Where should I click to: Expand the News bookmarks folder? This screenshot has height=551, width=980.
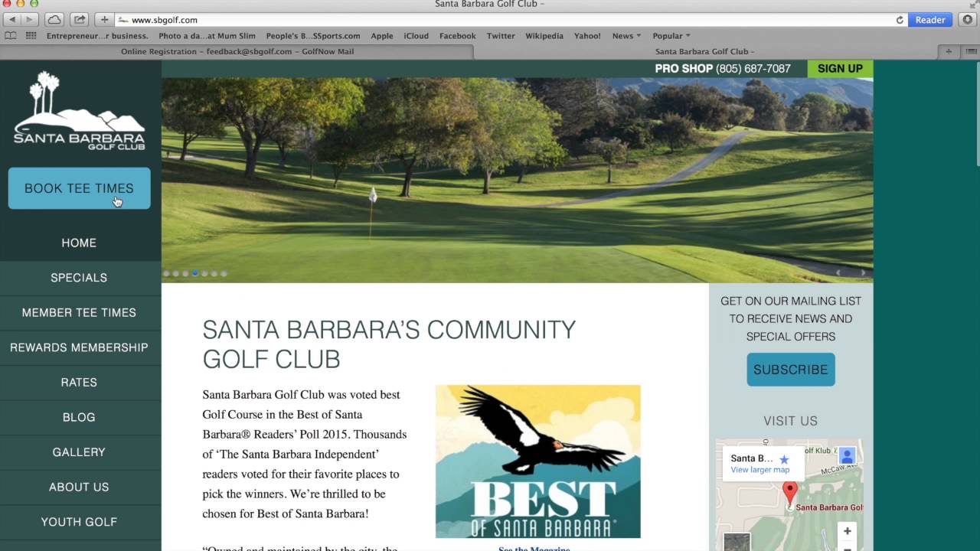626,36
